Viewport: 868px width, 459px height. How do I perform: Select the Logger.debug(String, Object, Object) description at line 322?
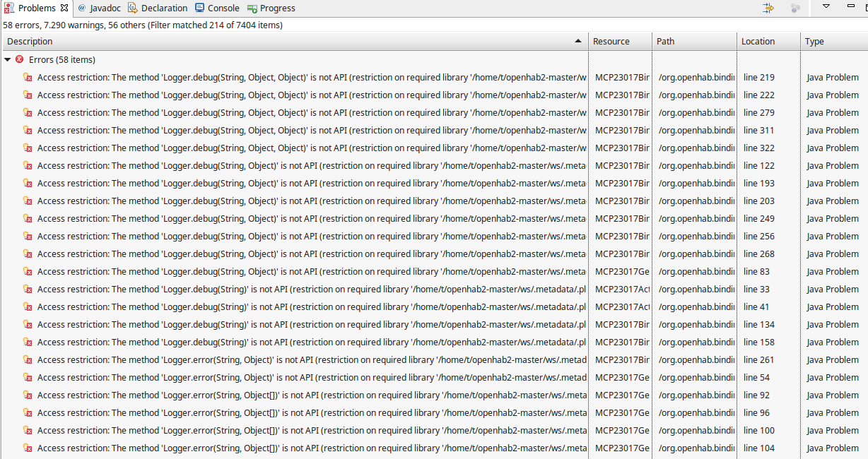tap(312, 148)
